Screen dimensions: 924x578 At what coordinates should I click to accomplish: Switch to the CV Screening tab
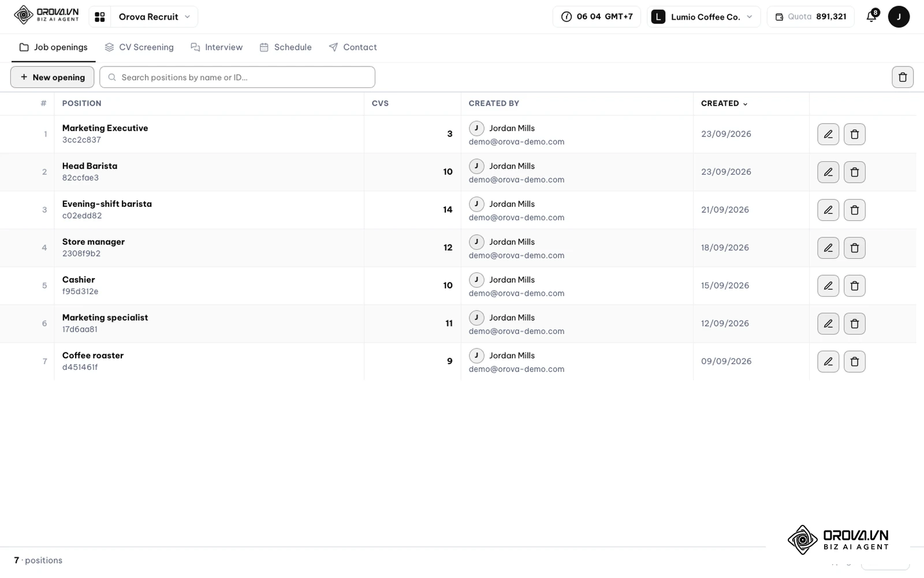click(139, 47)
